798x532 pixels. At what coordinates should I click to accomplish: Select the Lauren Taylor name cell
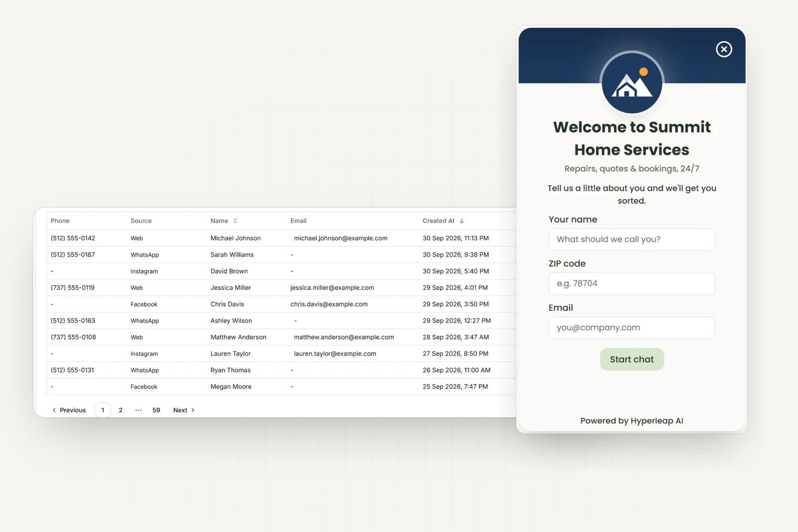click(x=230, y=354)
